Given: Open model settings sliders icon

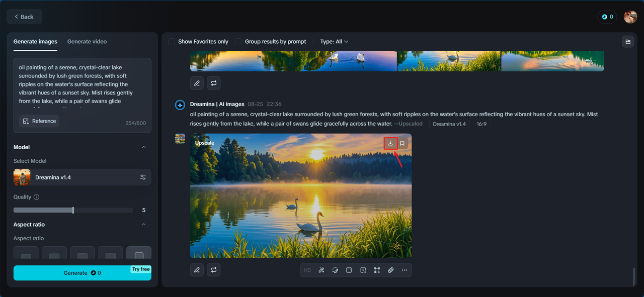Looking at the screenshot, I should click(143, 177).
